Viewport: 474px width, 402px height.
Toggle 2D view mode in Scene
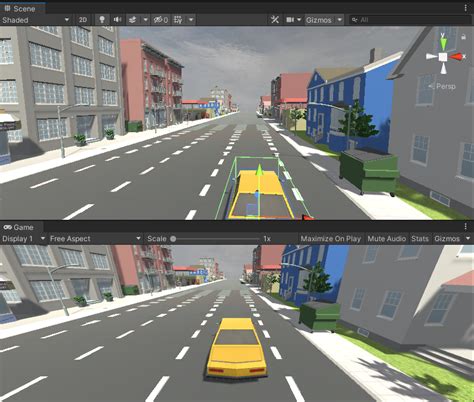(83, 20)
